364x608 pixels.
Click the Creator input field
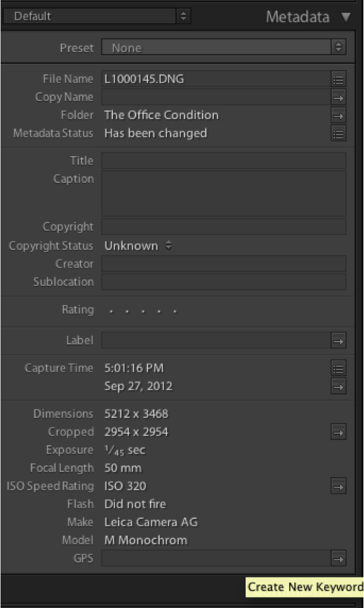click(x=224, y=264)
